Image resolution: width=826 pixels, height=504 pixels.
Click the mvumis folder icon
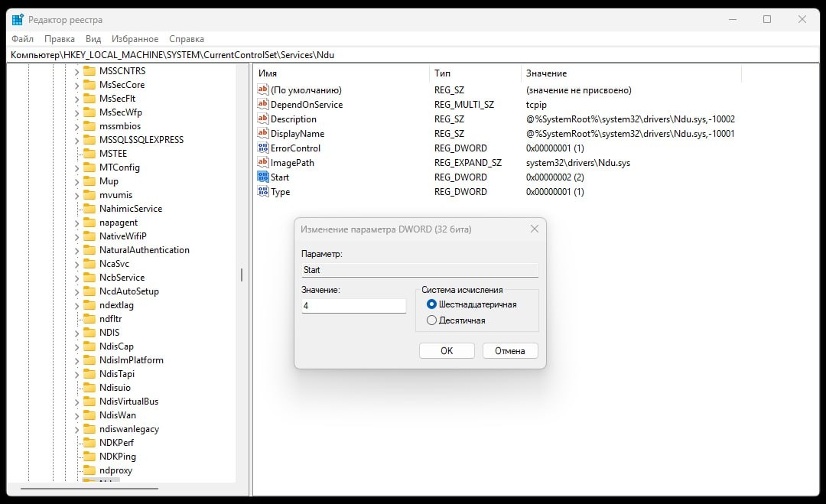[x=89, y=195]
